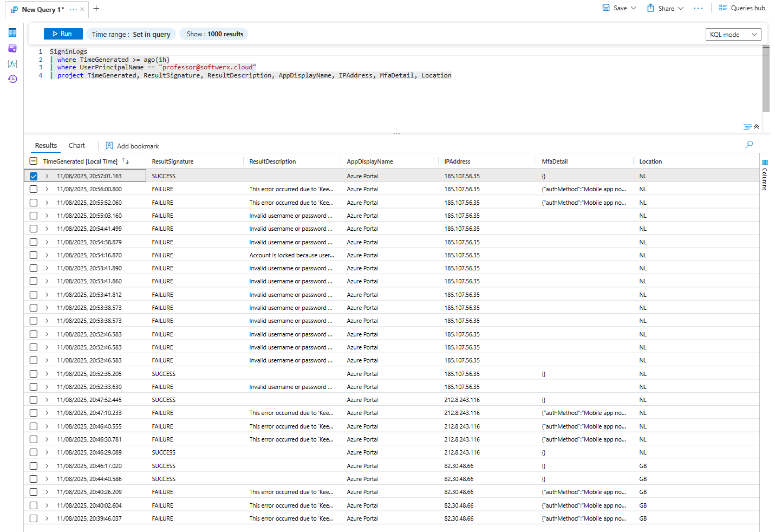Open the top-right more options ellipsis
The height and width of the screenshot is (532, 775).
point(698,8)
